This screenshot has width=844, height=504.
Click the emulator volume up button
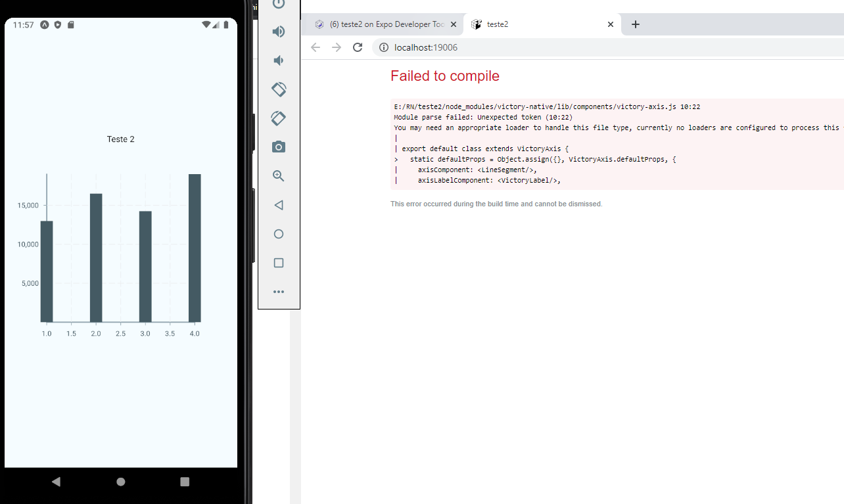[x=279, y=32]
